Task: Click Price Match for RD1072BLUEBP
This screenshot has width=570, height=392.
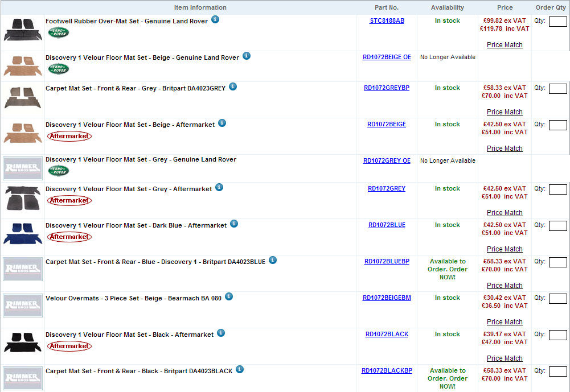Action: click(505, 286)
